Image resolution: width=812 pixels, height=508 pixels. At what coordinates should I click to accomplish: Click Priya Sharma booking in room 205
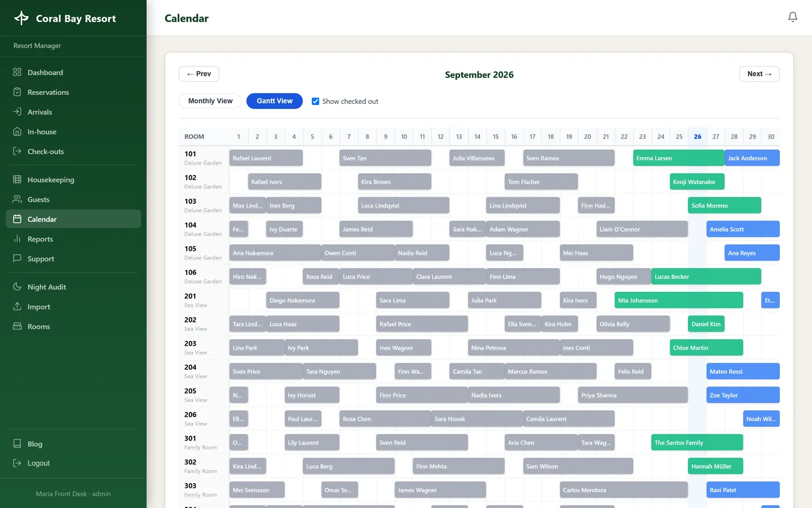click(633, 395)
